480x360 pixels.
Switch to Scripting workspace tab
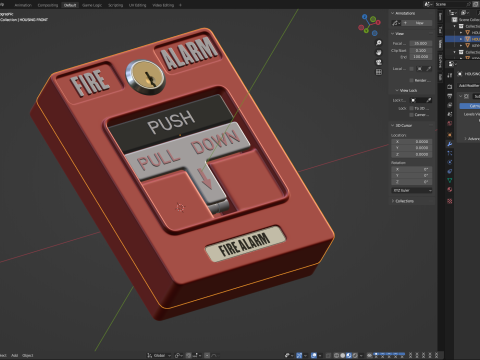(x=115, y=5)
